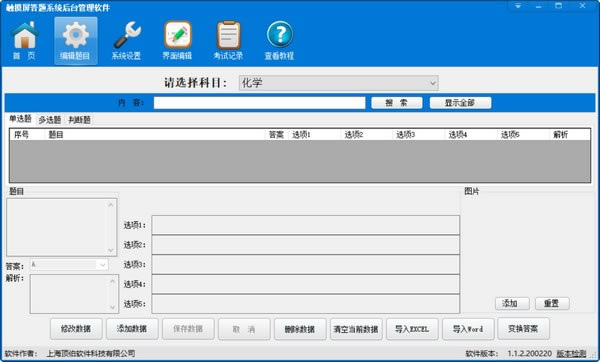Click the 选项1 text field
This screenshot has width=600, height=362.
(306, 225)
